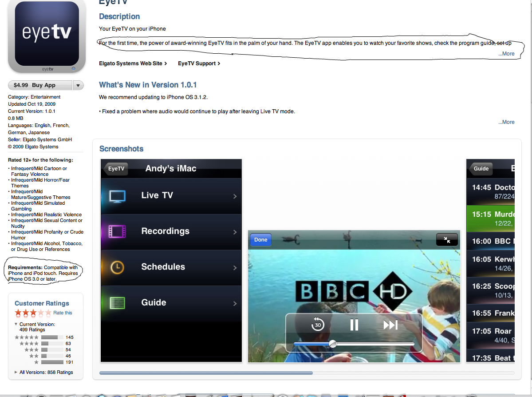The width and height of the screenshot is (532, 397).
Task: Click the five-star ratings bar showing 145
Action: pos(52,337)
